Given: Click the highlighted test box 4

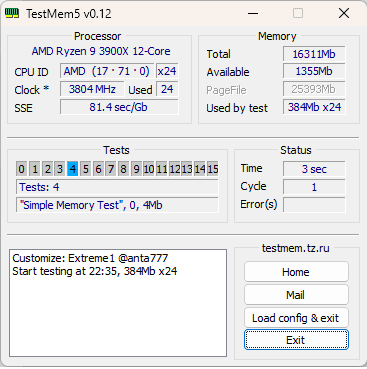Looking at the screenshot, I should coord(73,169).
